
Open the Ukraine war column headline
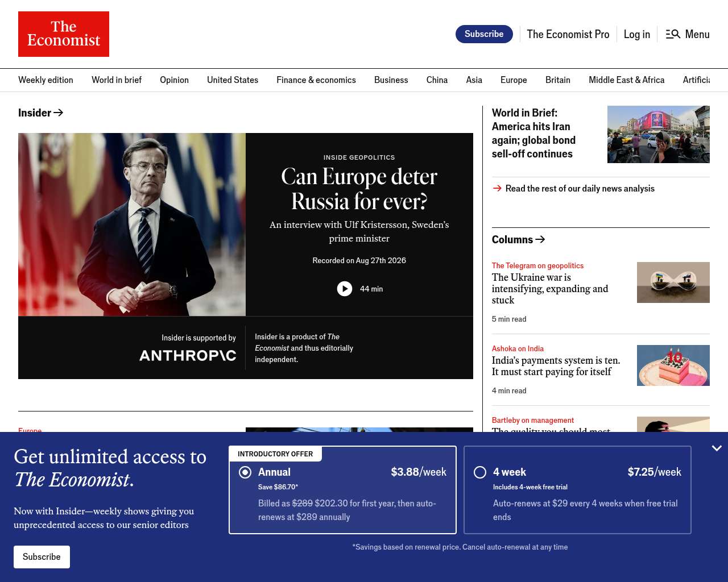(x=550, y=289)
